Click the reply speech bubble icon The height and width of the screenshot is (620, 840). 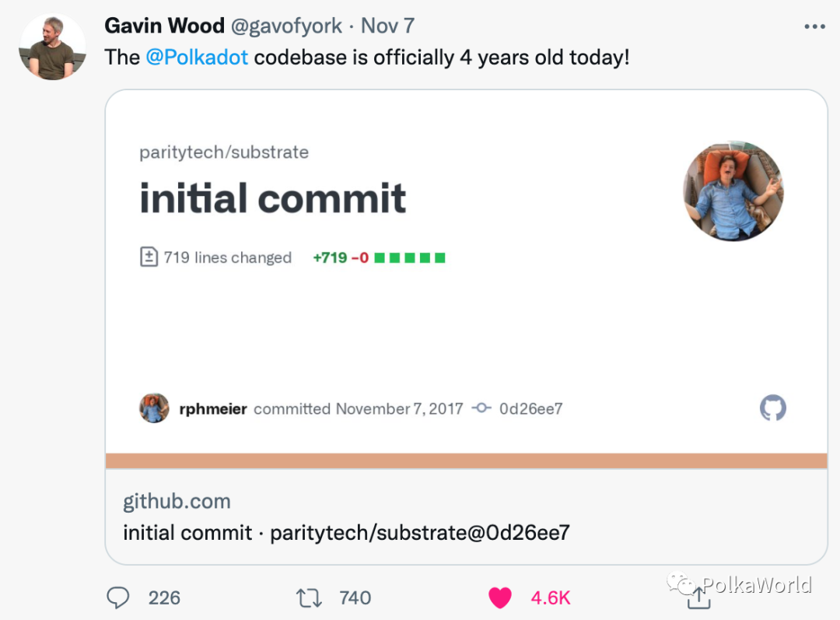tap(118, 597)
